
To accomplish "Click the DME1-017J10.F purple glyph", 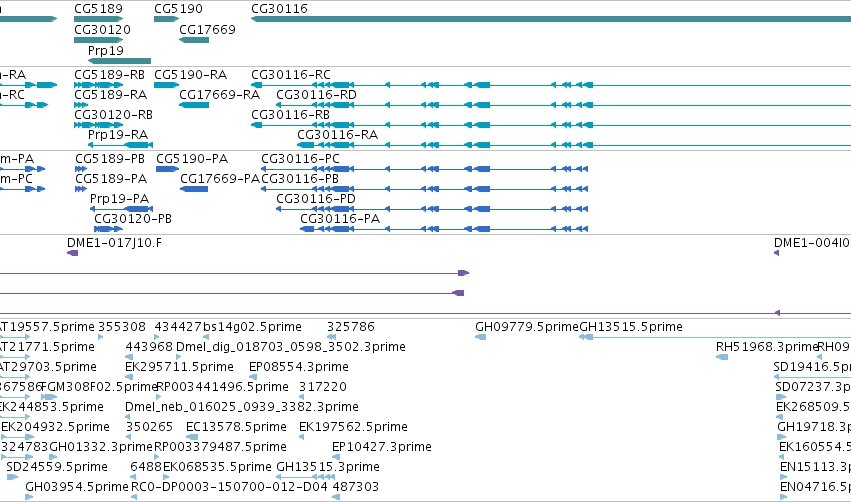I will 73,253.
